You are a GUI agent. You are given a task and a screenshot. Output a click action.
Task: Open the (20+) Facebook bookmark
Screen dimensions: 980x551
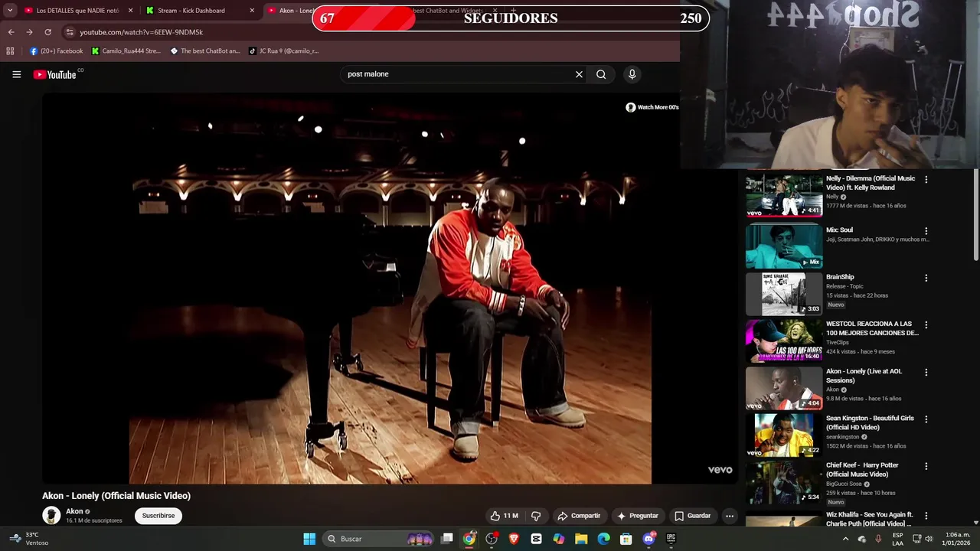pos(56,51)
